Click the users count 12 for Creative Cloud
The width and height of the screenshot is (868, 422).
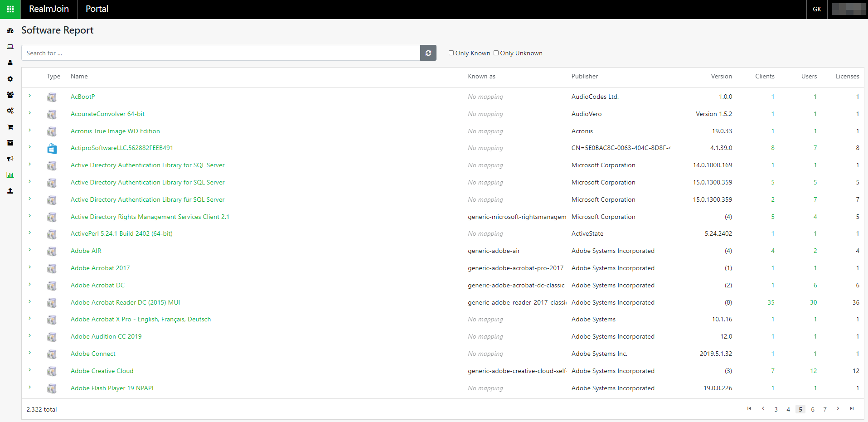point(813,371)
